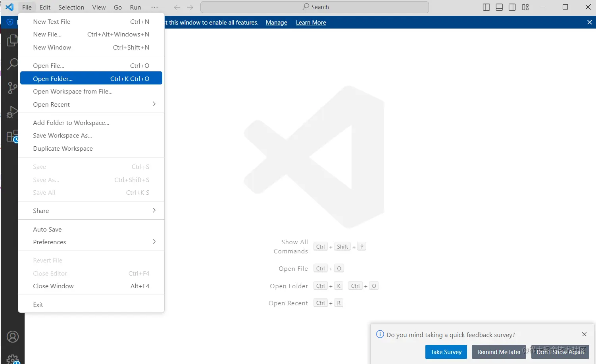Choose New Window
The width and height of the screenshot is (596, 364).
click(x=91, y=47)
